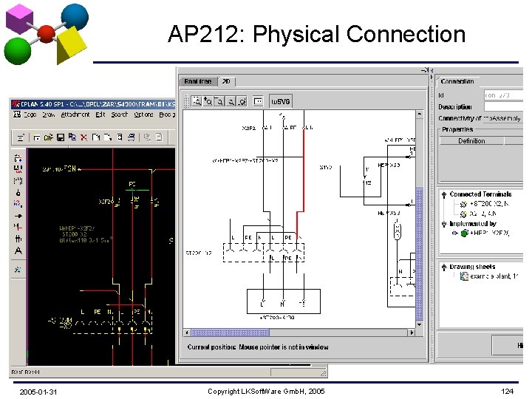Click the viewer vertical scrollbar up arrow
This screenshot has width=532, height=399.
pos(420,115)
